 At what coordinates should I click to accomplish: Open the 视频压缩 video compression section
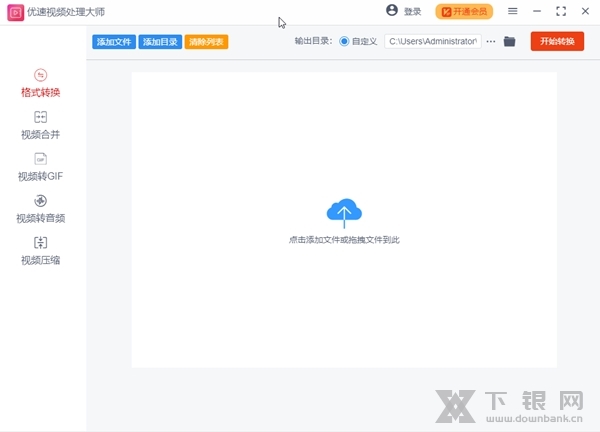click(x=40, y=251)
